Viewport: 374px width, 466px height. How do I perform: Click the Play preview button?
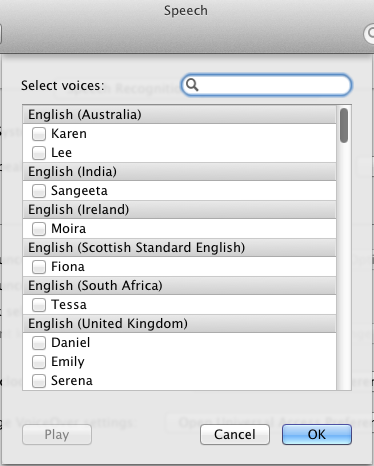(x=57, y=435)
